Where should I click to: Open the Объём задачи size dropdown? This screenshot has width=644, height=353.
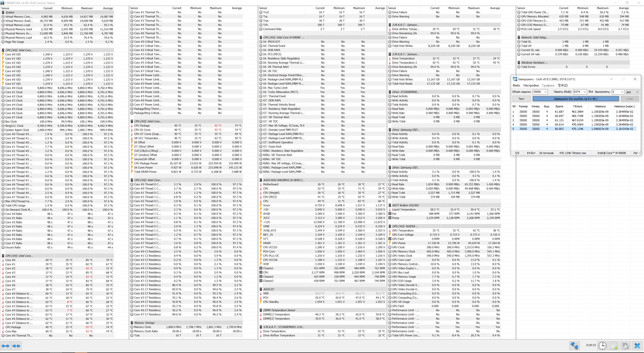(546, 92)
